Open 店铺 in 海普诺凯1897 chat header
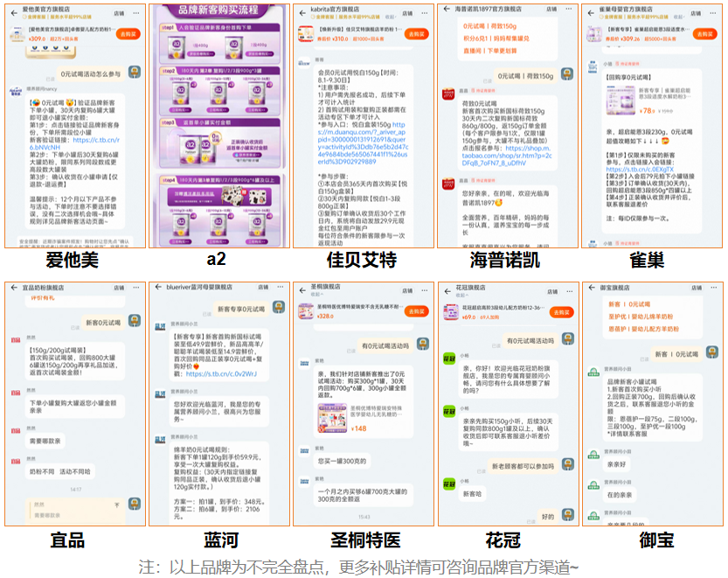This screenshot has height=578, width=728. [x=550, y=10]
